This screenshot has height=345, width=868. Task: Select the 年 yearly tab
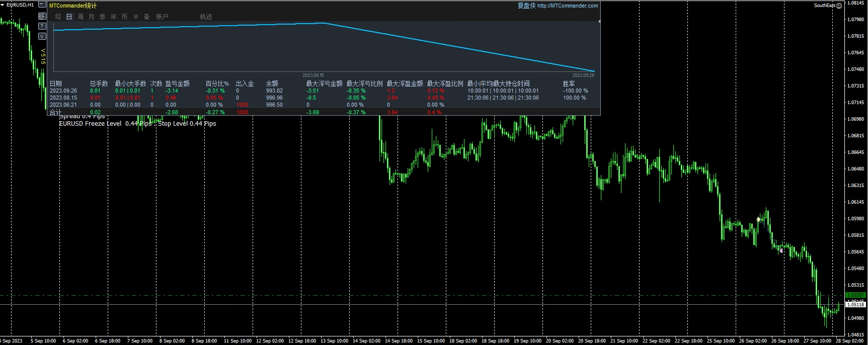point(114,17)
